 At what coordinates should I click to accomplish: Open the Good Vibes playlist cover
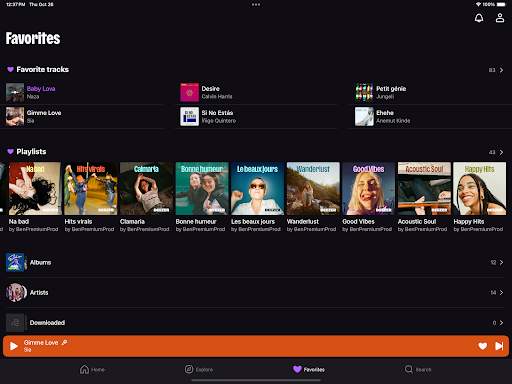click(x=369, y=188)
